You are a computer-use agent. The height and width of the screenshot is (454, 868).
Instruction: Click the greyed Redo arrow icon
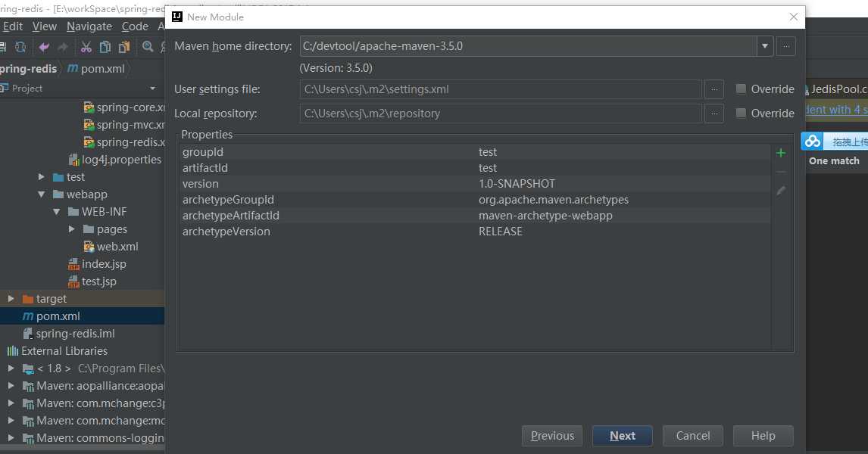(63, 47)
